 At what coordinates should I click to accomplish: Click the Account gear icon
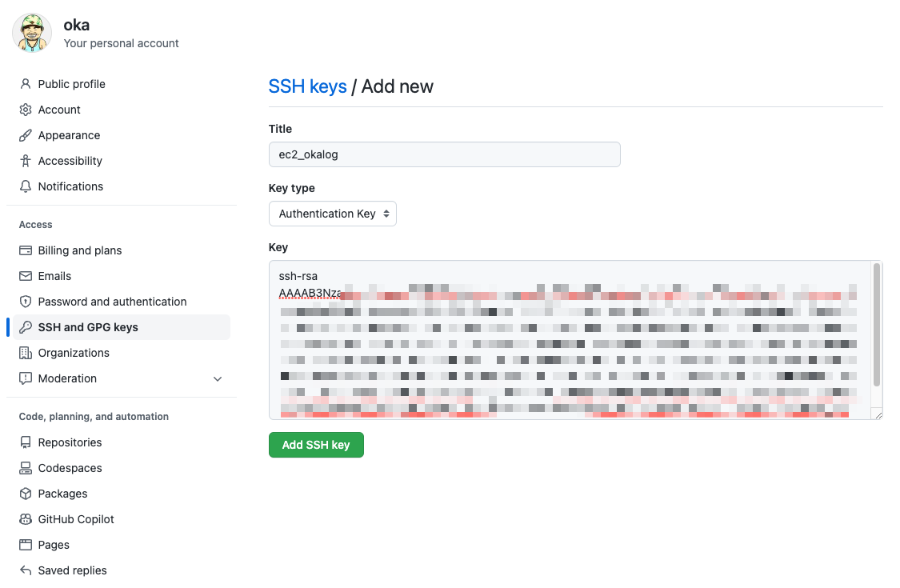(26, 110)
